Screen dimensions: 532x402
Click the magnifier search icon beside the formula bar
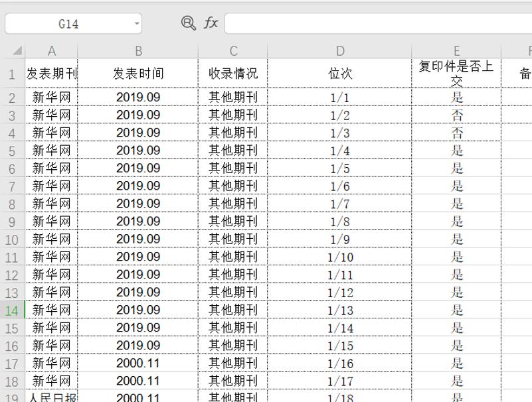point(188,22)
